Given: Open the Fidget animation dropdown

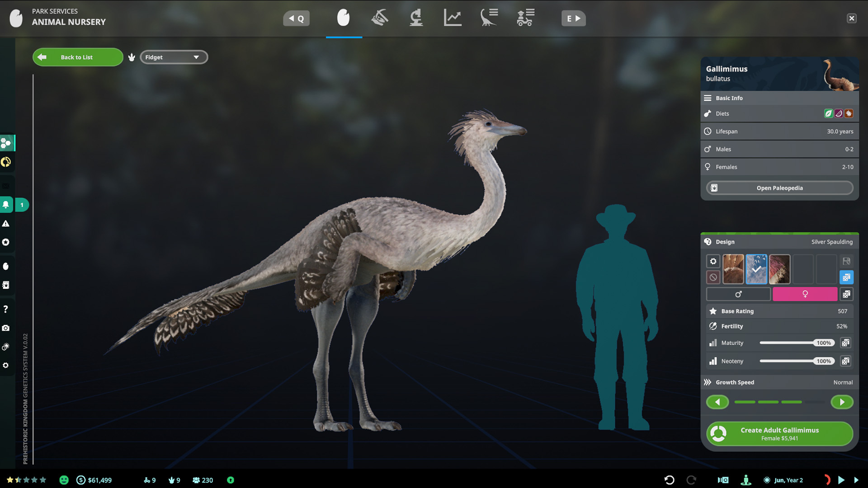Looking at the screenshot, I should pos(174,57).
